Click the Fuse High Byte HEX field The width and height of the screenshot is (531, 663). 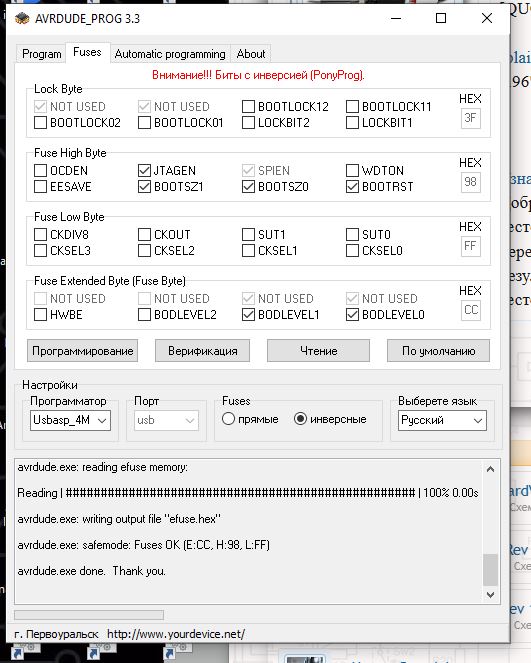471,182
